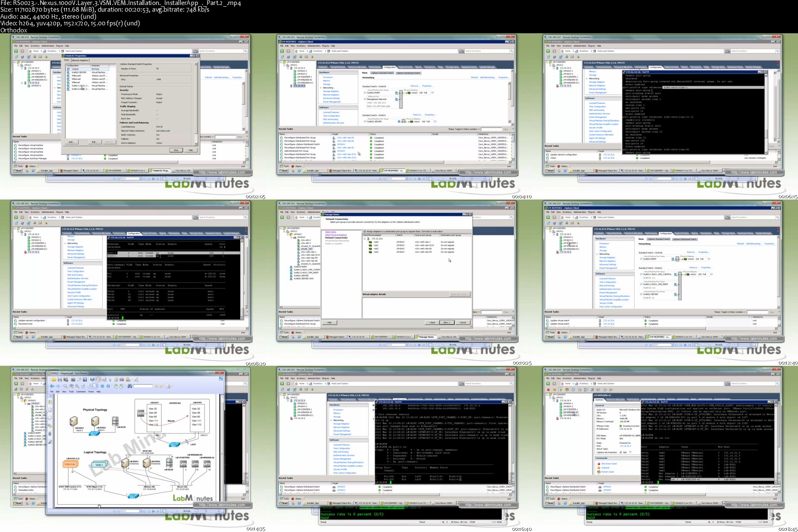Click the blue Back arrow in Foxit Reader
This screenshot has height=532, width=798.
[x=52, y=386]
